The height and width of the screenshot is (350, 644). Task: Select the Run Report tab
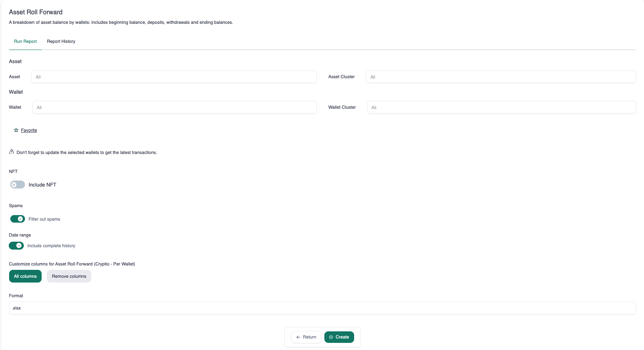point(25,41)
